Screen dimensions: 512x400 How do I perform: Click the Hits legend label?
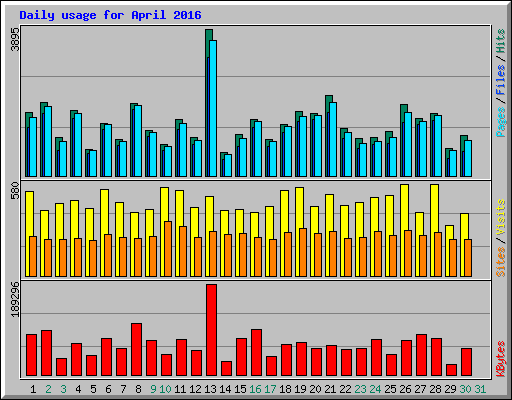501,41
